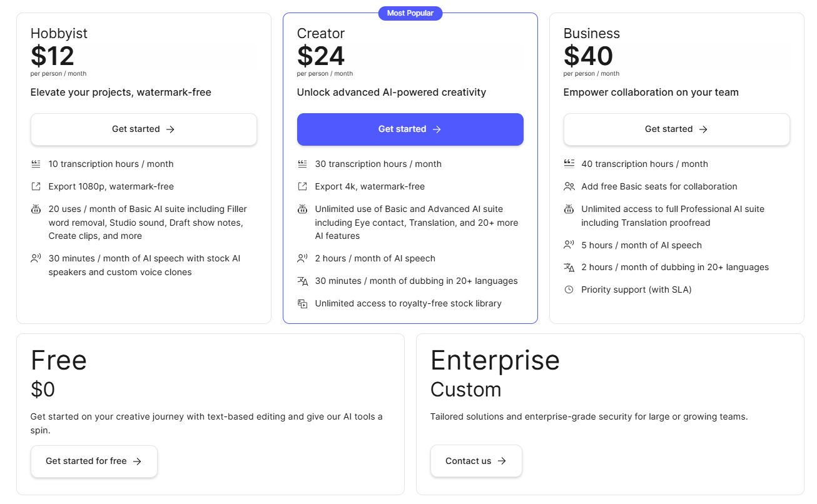Click the transcription icon beside 10 transcription hours

click(x=36, y=164)
